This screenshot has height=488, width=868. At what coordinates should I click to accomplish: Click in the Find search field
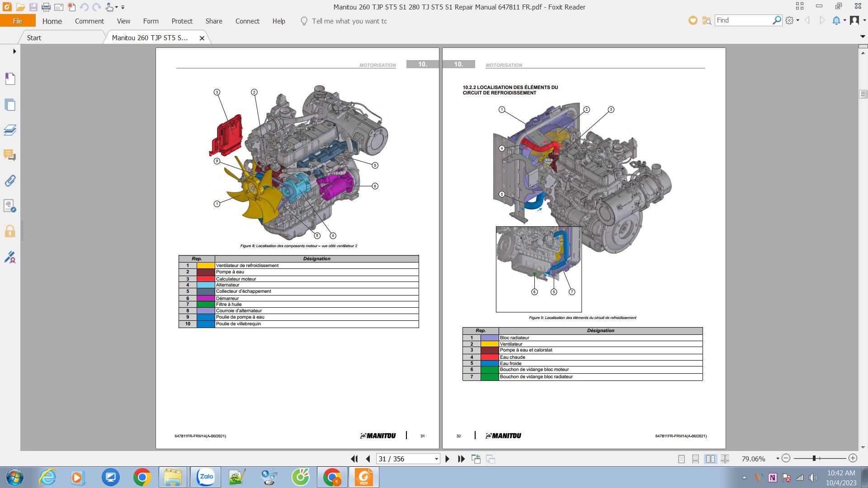coord(742,20)
